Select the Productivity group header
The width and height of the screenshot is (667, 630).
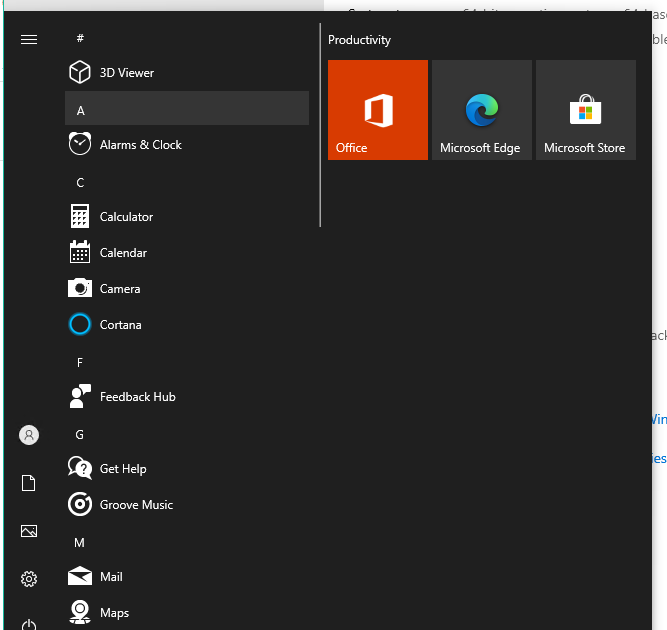pyautogui.click(x=359, y=40)
